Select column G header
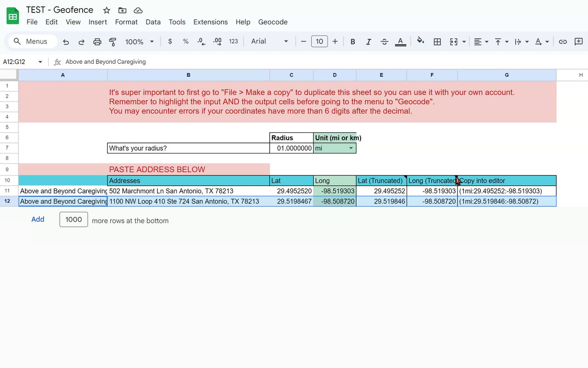Viewport: 588px width, 368px height. 507,75
